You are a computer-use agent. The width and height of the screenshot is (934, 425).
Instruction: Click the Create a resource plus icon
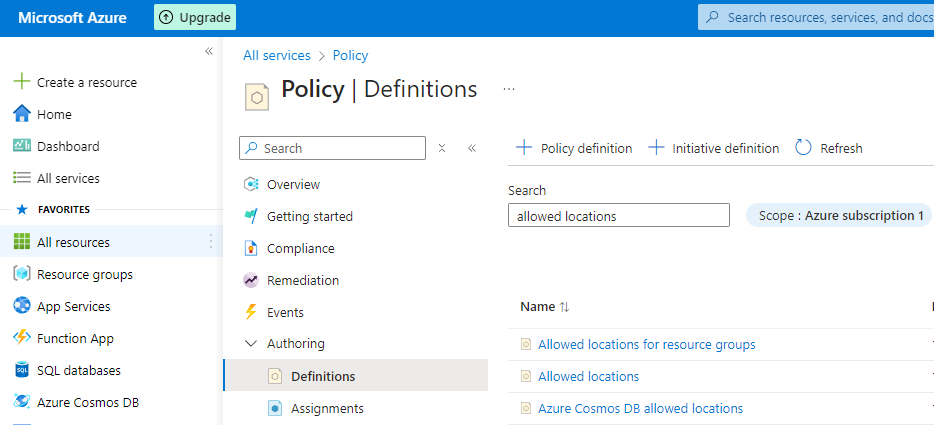click(x=21, y=82)
